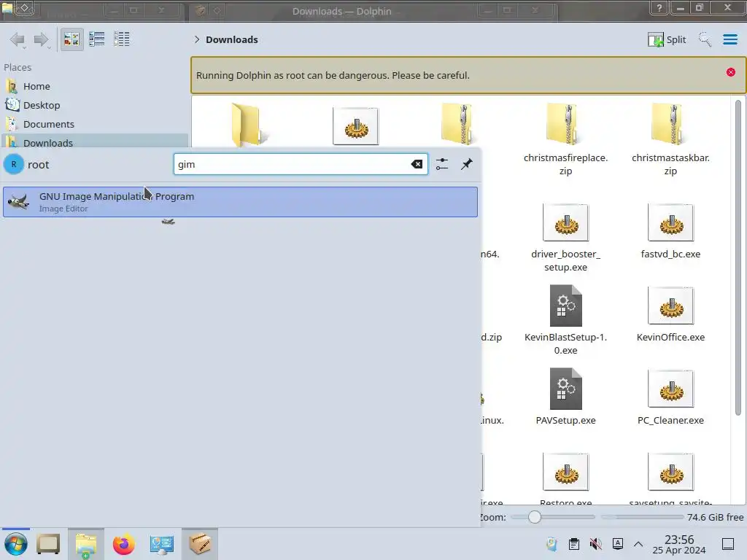Open the Windows-style start menu button

16,544
